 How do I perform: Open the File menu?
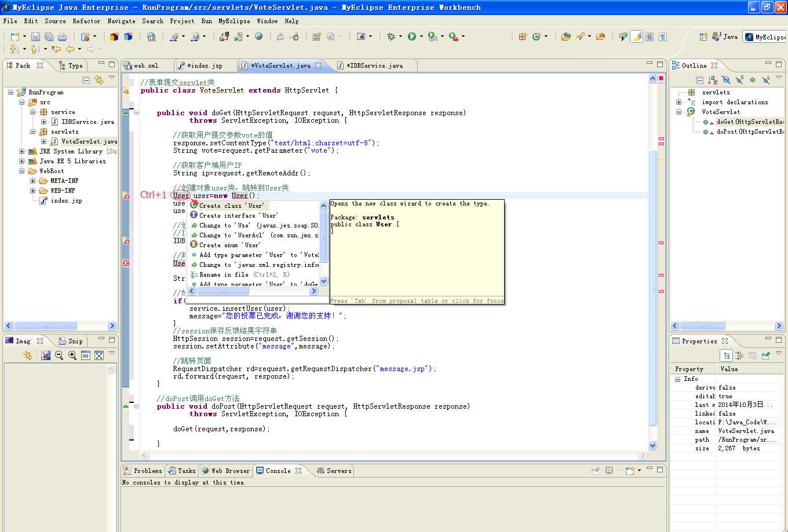click(10, 21)
